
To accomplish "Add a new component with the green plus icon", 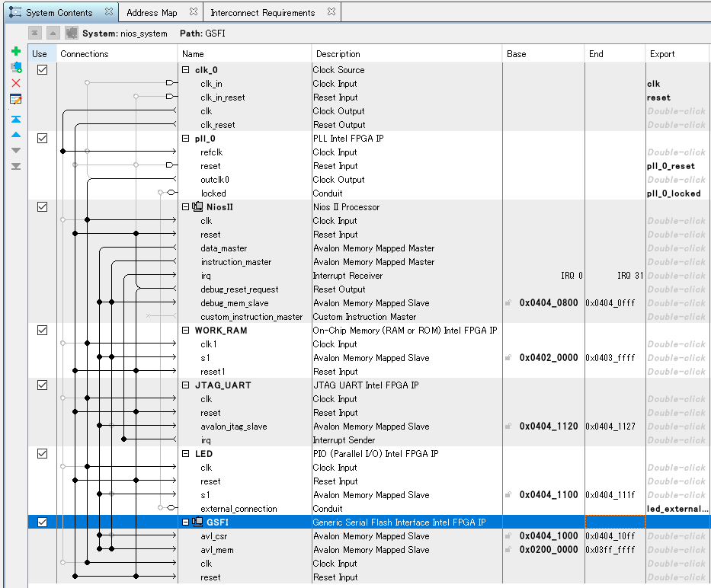I will click(16, 51).
